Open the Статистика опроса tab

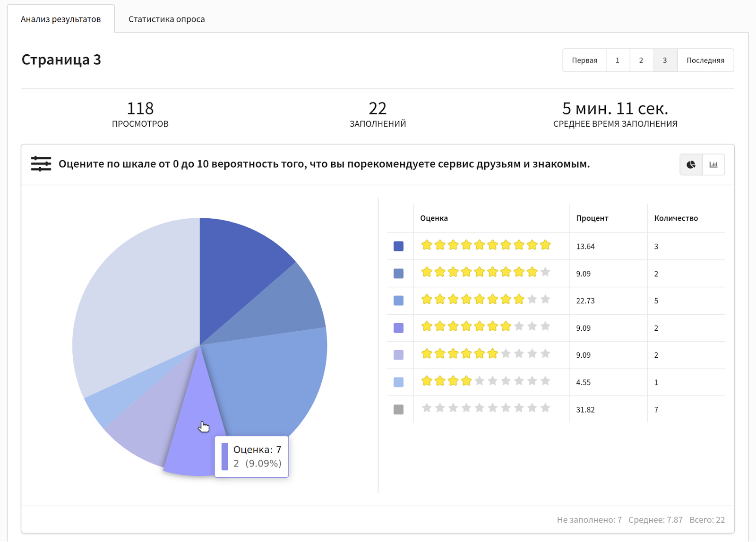(x=167, y=19)
